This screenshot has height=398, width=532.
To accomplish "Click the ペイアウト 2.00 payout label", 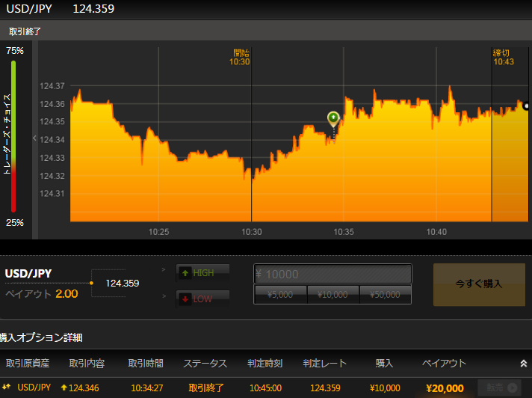I will (42, 294).
